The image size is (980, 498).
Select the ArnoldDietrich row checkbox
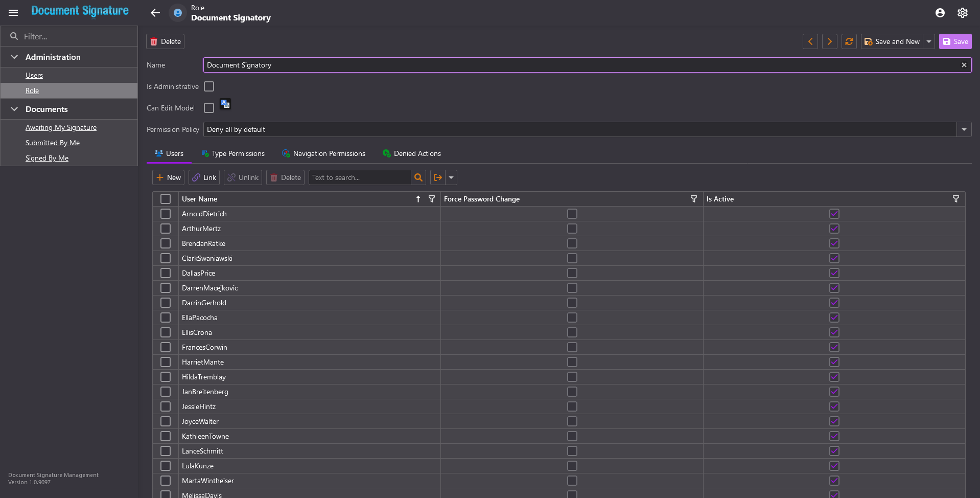pyautogui.click(x=166, y=214)
